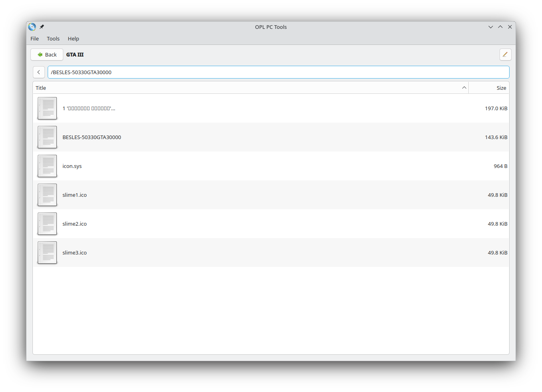The width and height of the screenshot is (542, 392).
Task: Click the file icon for slime2.ico
Action: 47,224
